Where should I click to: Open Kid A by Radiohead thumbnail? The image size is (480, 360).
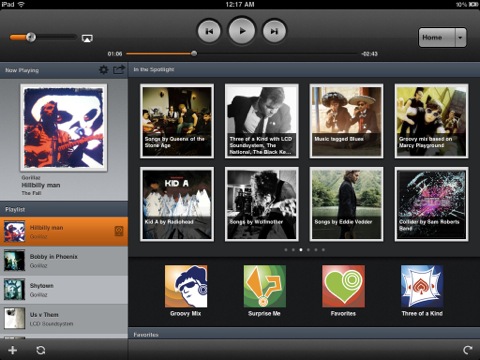pos(177,204)
